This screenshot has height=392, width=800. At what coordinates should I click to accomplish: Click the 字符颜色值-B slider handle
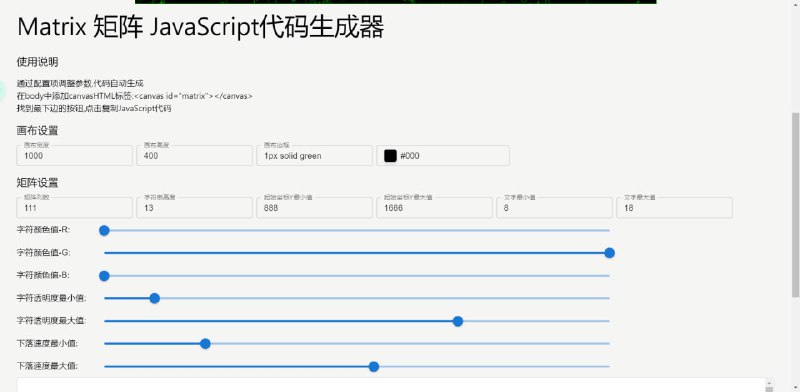pos(104,276)
